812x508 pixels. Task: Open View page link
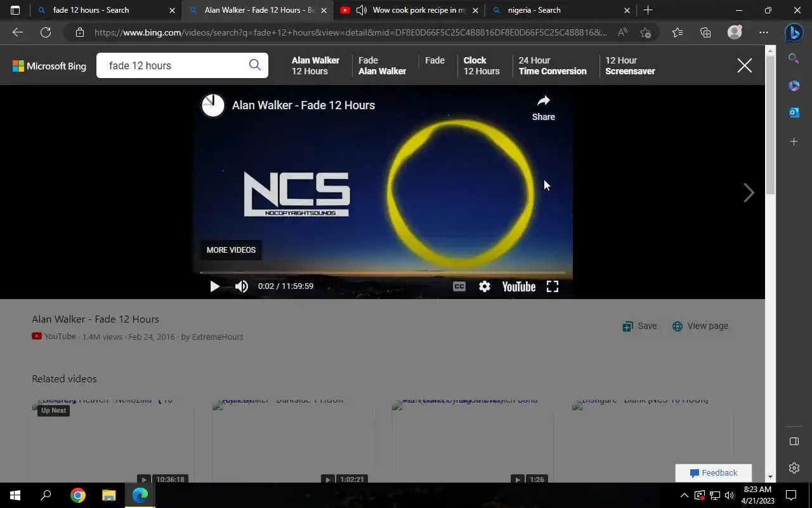point(700,326)
